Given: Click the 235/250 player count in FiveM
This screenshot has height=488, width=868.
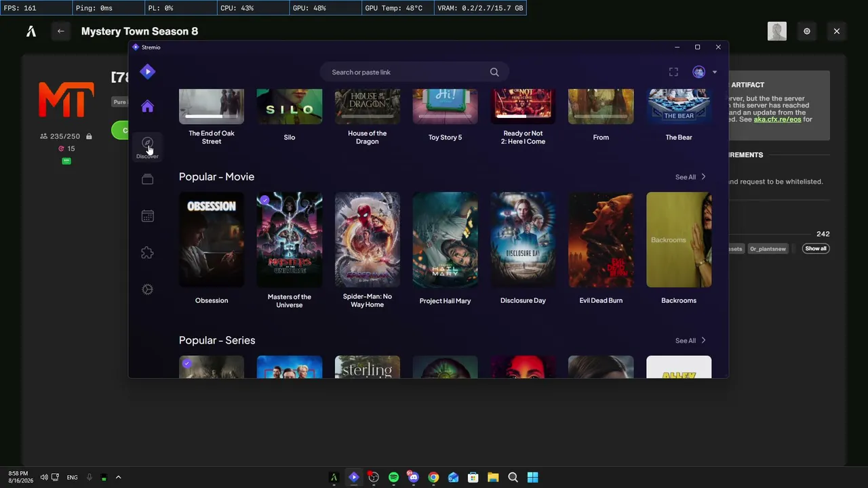Looking at the screenshot, I should 64,136.
